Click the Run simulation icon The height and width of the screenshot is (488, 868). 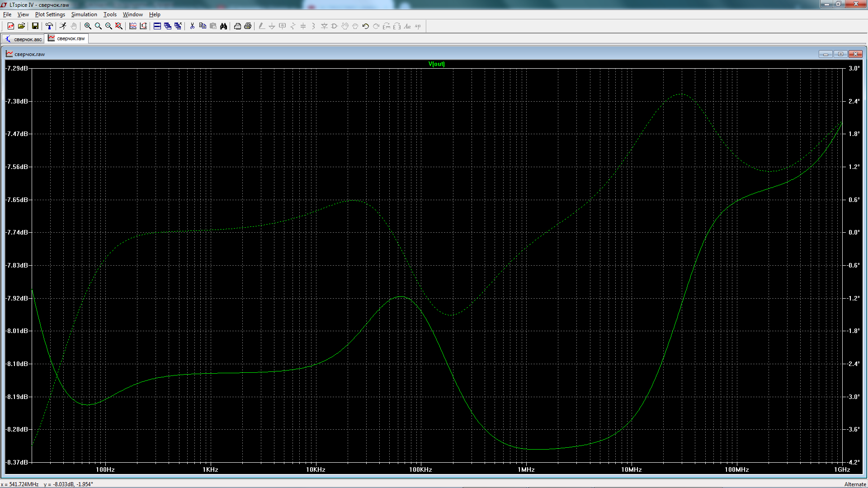click(x=63, y=26)
